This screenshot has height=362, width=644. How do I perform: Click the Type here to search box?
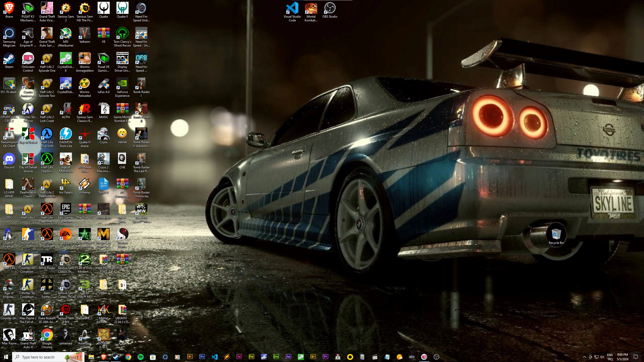(x=48, y=357)
